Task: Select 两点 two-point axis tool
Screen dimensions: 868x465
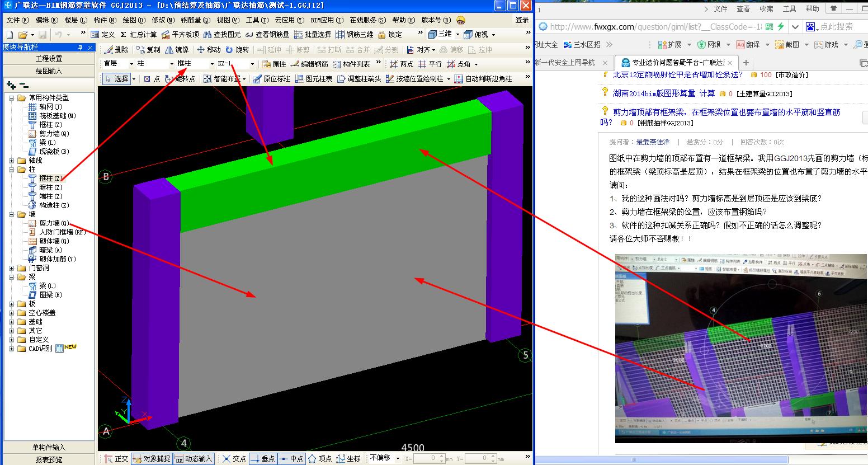Action: (x=402, y=64)
